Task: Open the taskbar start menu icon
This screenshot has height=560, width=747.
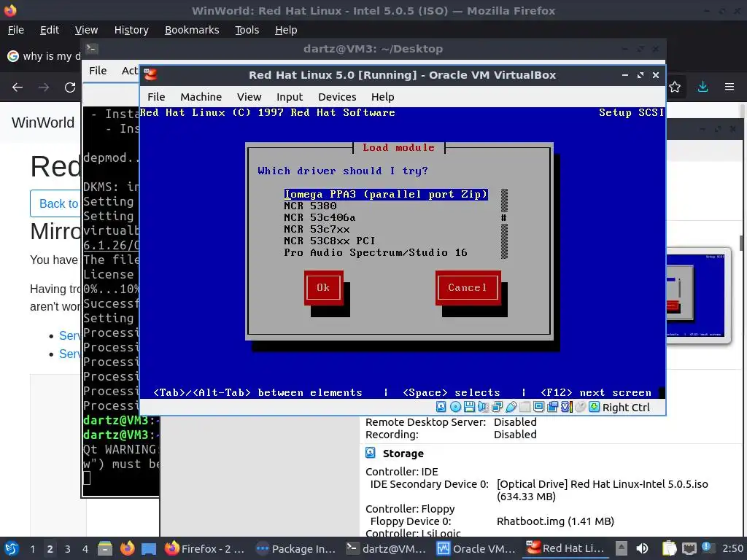Action: click(12, 548)
